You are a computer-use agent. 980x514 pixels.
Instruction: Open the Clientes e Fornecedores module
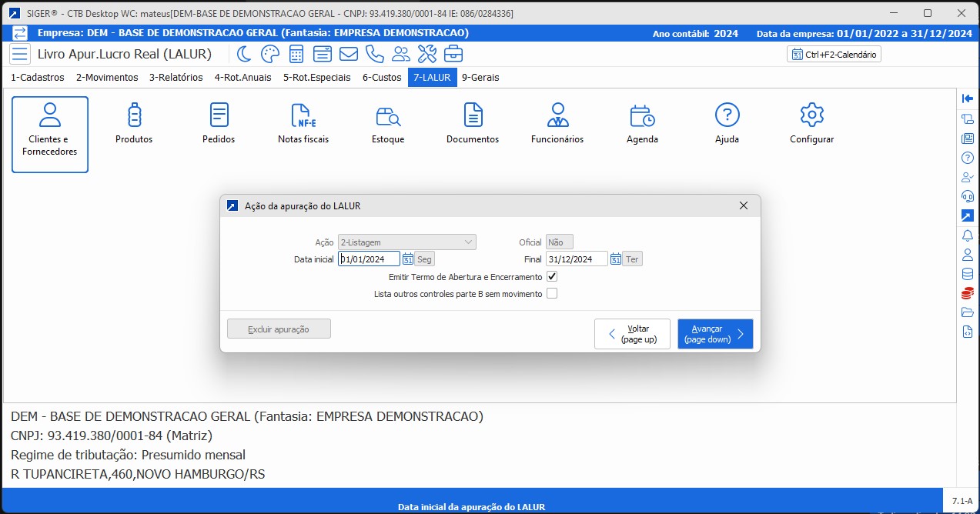[x=50, y=134]
